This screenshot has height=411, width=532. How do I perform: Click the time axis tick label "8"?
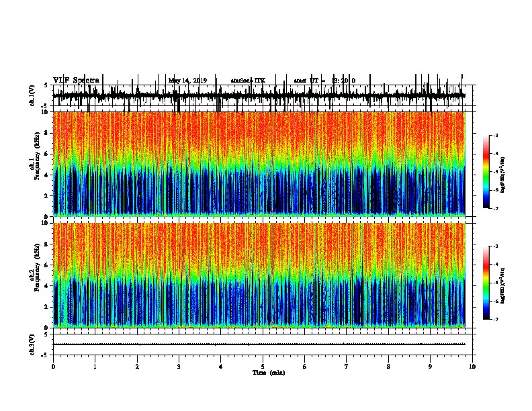[388, 367]
